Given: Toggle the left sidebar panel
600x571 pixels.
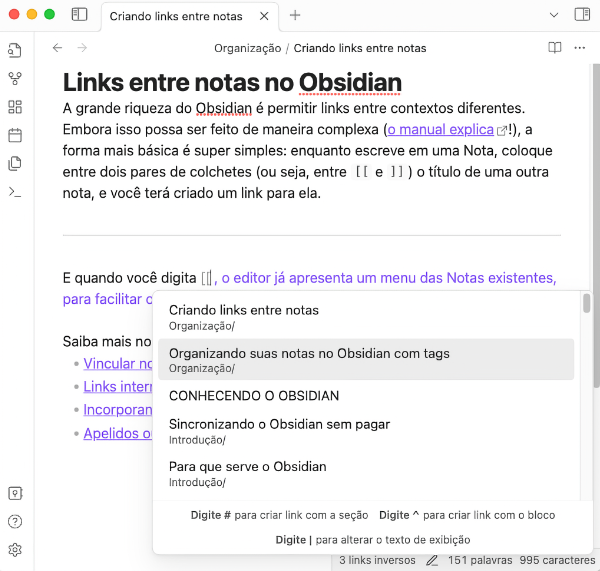Looking at the screenshot, I should coord(79,15).
